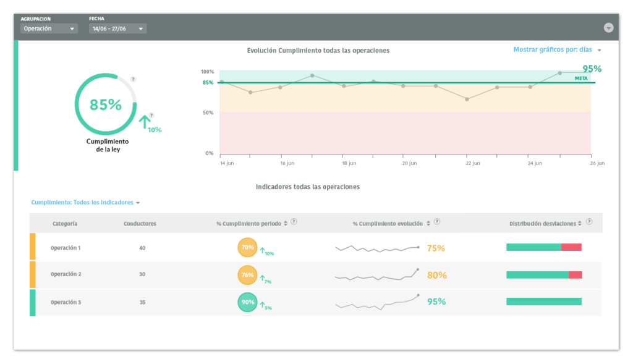The width and height of the screenshot is (633, 364).
Task: Collapse the top filter bar with round arrow
Action: coord(608,28)
